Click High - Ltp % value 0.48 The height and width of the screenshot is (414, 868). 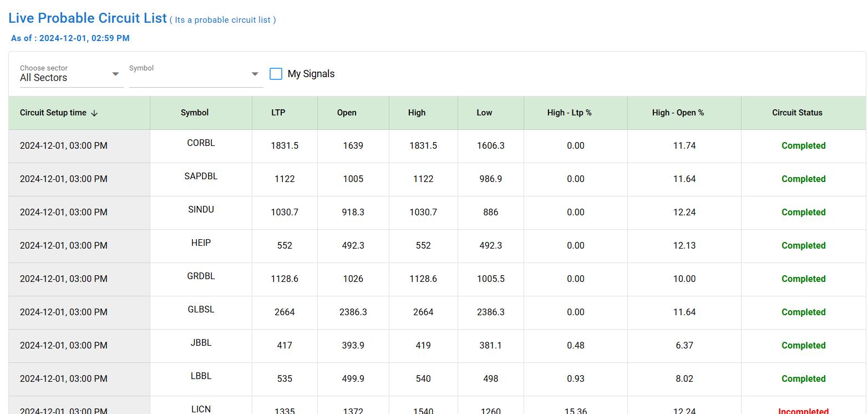coord(575,345)
